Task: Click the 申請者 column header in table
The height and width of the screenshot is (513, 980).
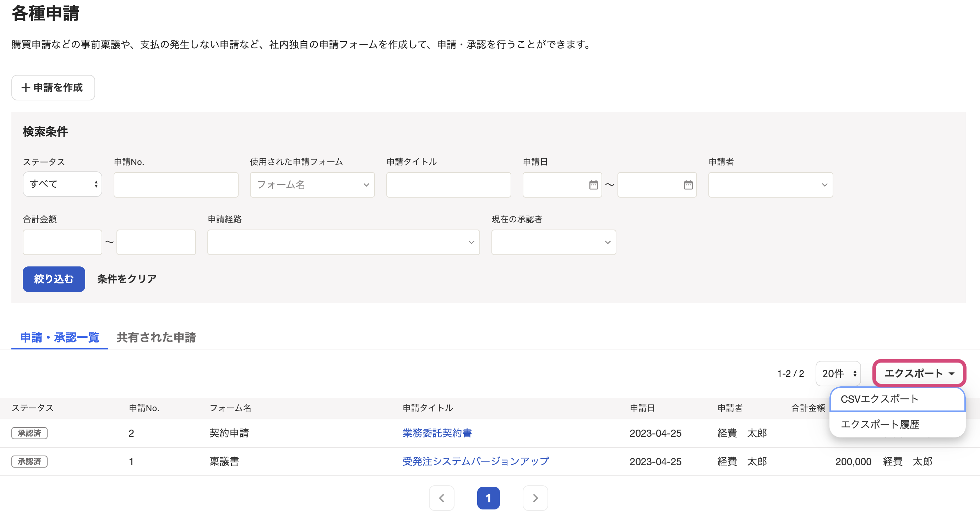Action: [x=730, y=408]
